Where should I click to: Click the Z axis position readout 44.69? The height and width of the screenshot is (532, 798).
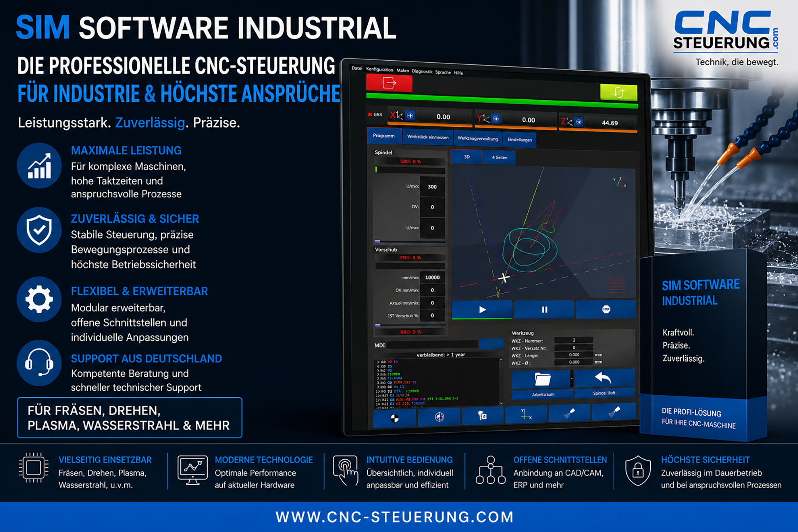click(x=609, y=123)
